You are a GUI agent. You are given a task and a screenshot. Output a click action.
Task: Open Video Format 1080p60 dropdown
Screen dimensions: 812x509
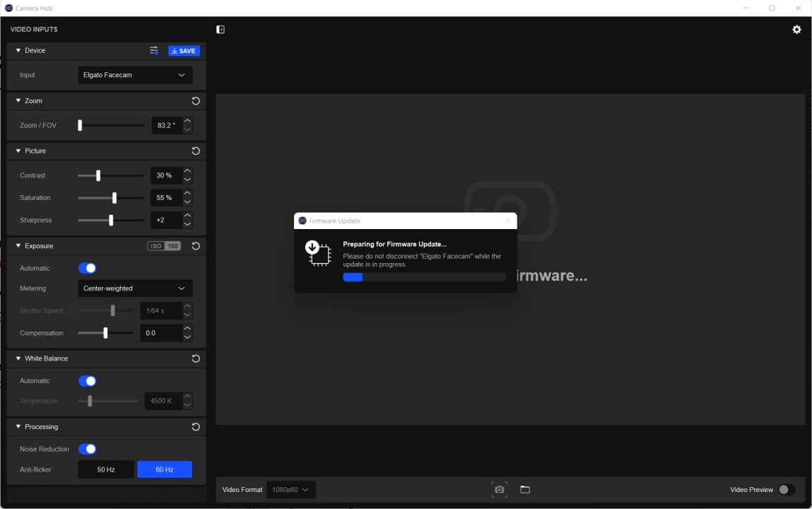pos(290,489)
